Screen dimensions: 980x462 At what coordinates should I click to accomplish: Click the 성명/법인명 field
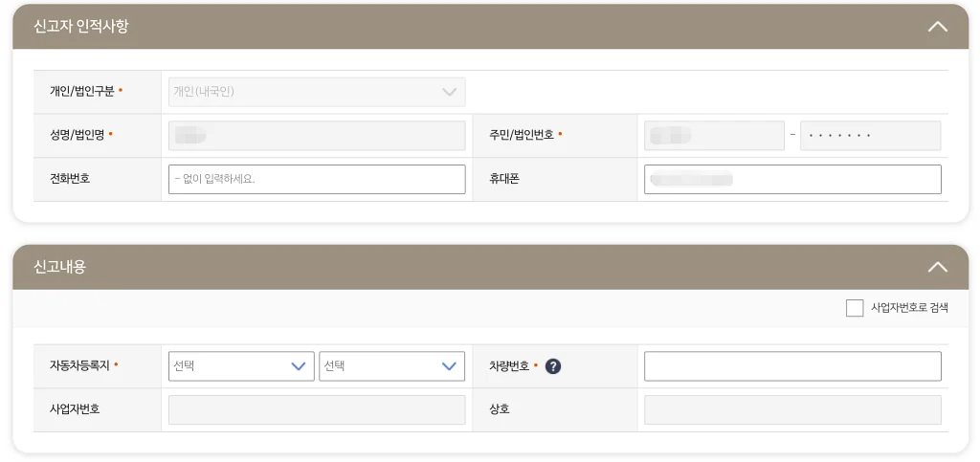pyautogui.click(x=317, y=136)
